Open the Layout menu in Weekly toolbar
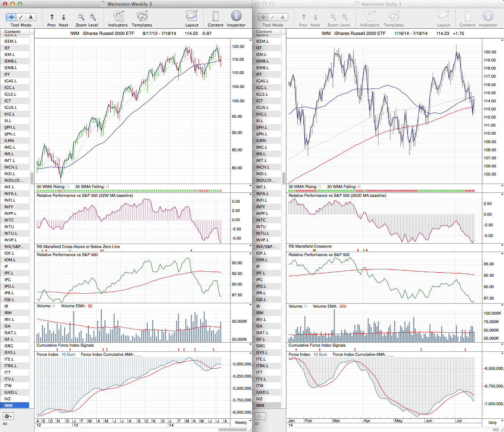Image resolution: width=504 pixels, height=432 pixels. tap(192, 17)
